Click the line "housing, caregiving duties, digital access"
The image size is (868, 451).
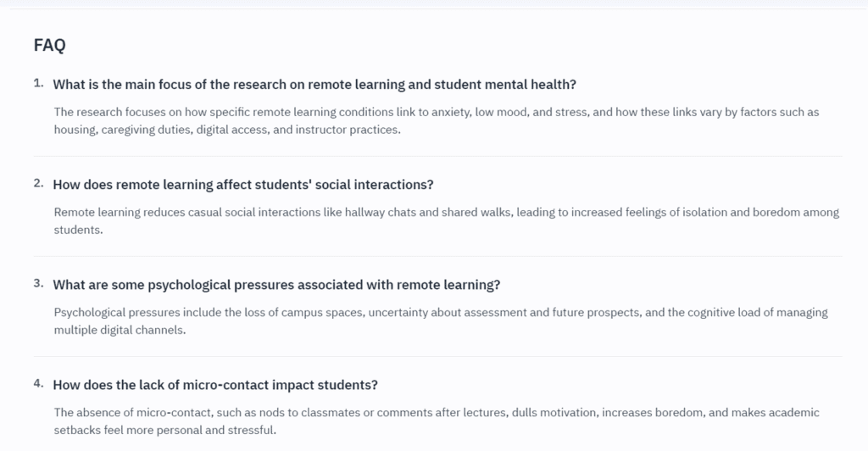(227, 130)
